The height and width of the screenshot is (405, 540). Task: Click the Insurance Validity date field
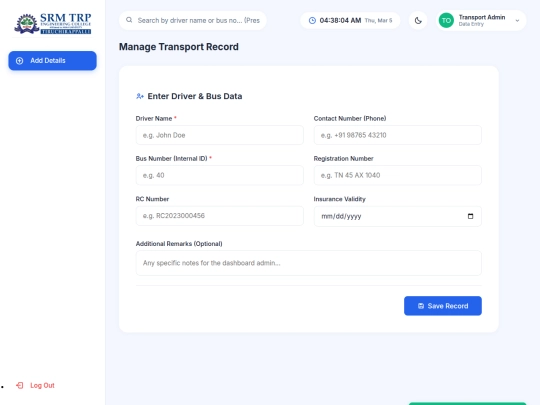point(397,216)
